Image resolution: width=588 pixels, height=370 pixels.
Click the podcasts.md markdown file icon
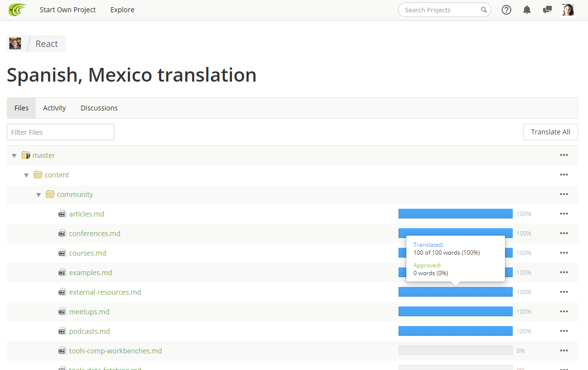(x=63, y=331)
